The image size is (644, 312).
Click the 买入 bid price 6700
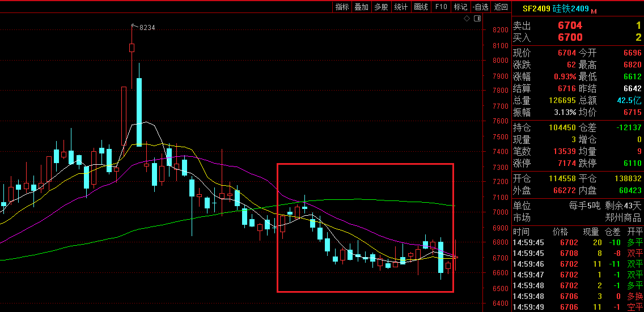tap(570, 37)
